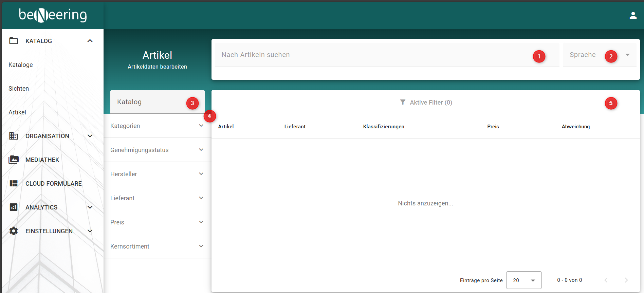Select Artikel in the sidebar menu
Image resolution: width=644 pixels, height=293 pixels.
tap(17, 112)
